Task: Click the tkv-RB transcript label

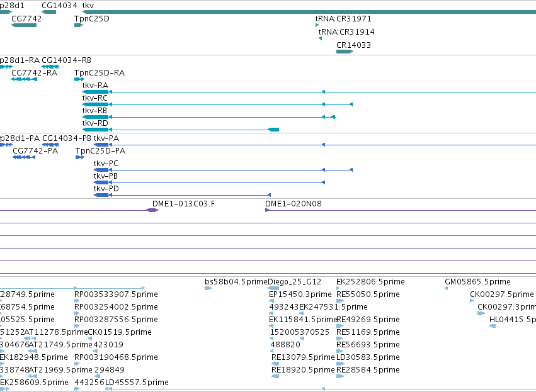Action: click(94, 111)
